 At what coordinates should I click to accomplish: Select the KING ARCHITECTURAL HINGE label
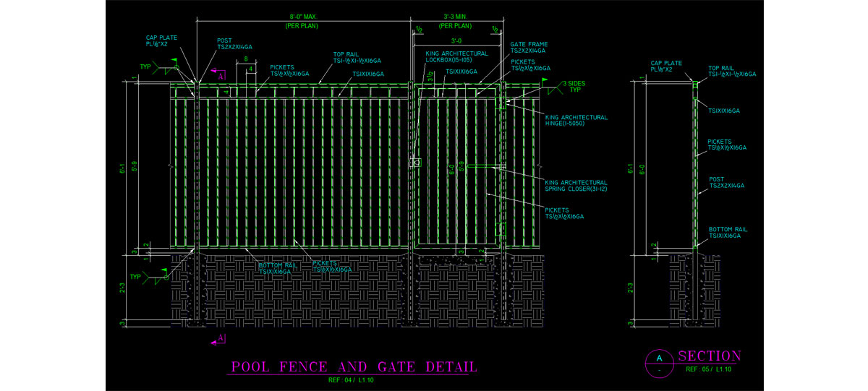(576, 120)
